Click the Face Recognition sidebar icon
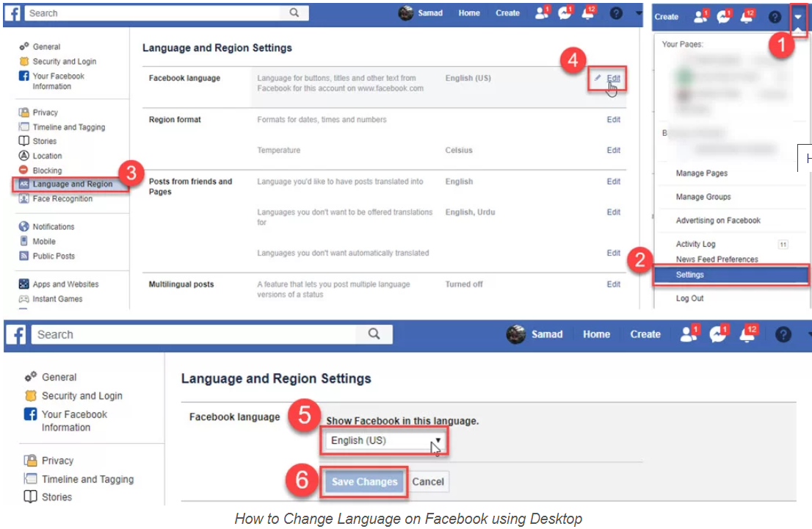Screen dimensions: 812x529 [x=23, y=198]
